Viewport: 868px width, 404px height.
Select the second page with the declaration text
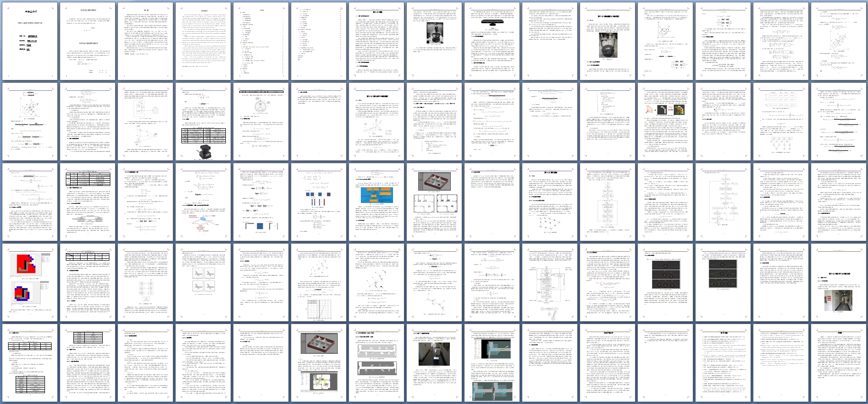[x=87, y=41]
